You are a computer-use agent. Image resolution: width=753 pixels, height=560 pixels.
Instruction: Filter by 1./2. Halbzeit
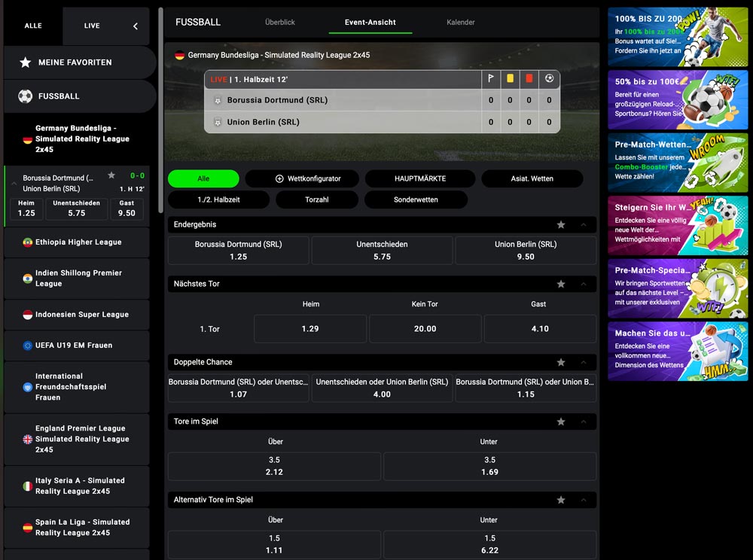[218, 199]
